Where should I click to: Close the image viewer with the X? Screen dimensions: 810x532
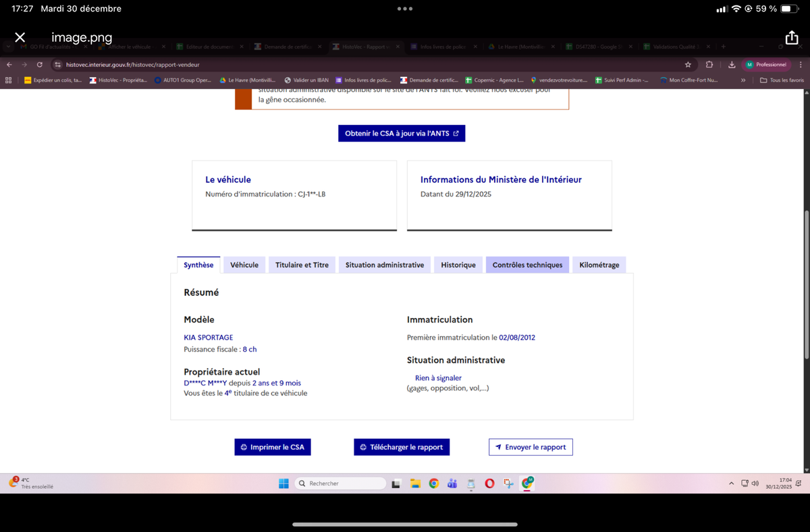[x=20, y=37]
